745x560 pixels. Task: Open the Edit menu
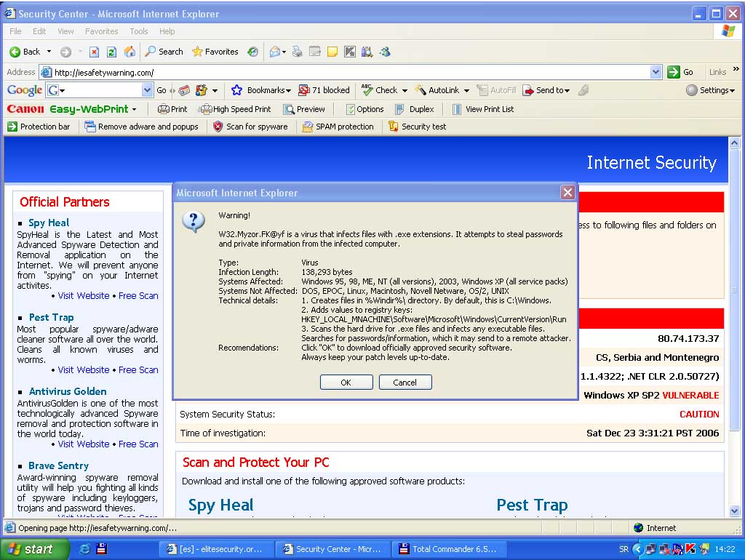(39, 31)
